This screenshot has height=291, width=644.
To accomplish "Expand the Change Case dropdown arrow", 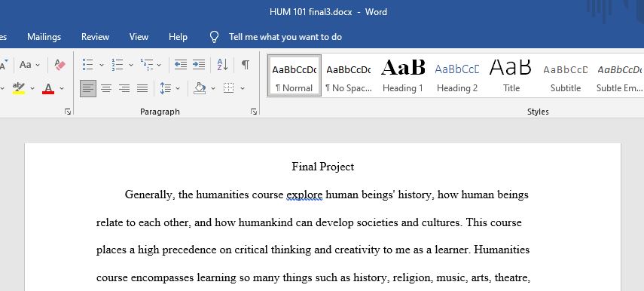I will tap(38, 65).
